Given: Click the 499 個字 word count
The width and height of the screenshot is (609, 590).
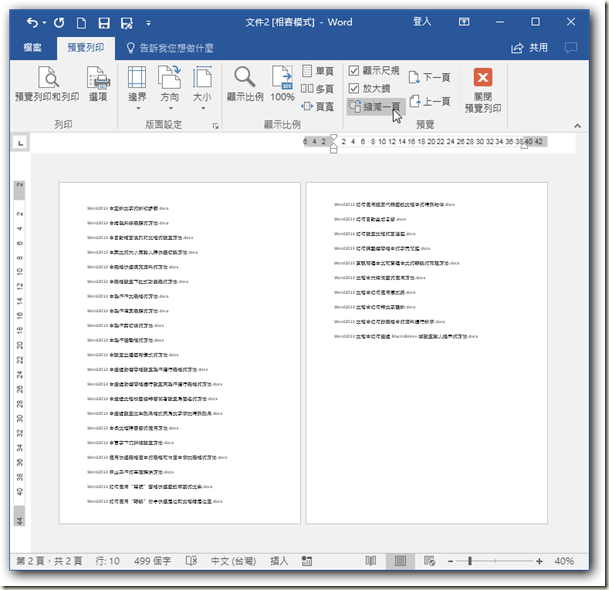Looking at the screenshot, I should [153, 560].
